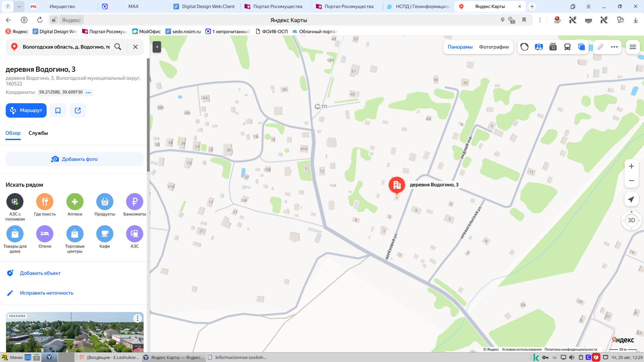
Task: Toggle the Панорамы layer
Action: point(460,47)
